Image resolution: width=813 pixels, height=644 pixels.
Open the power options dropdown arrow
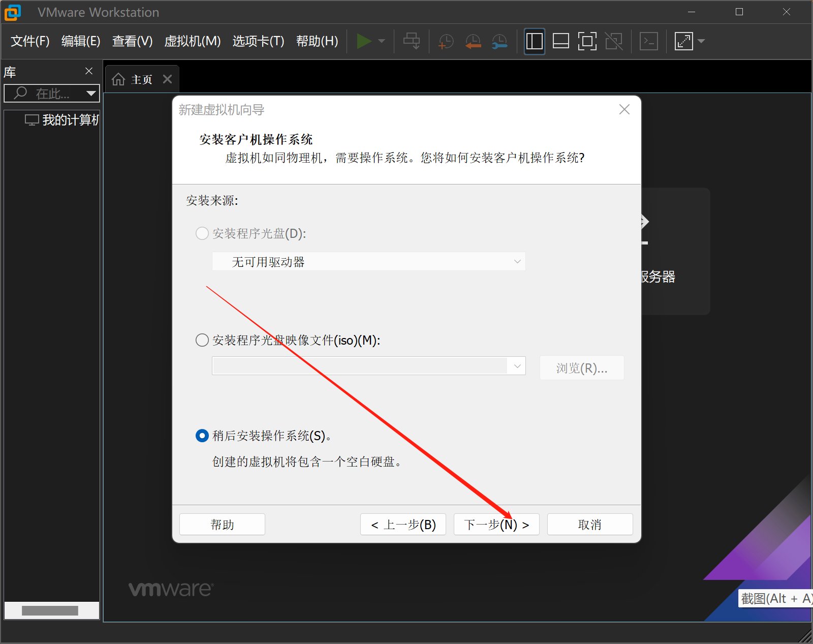click(x=382, y=41)
